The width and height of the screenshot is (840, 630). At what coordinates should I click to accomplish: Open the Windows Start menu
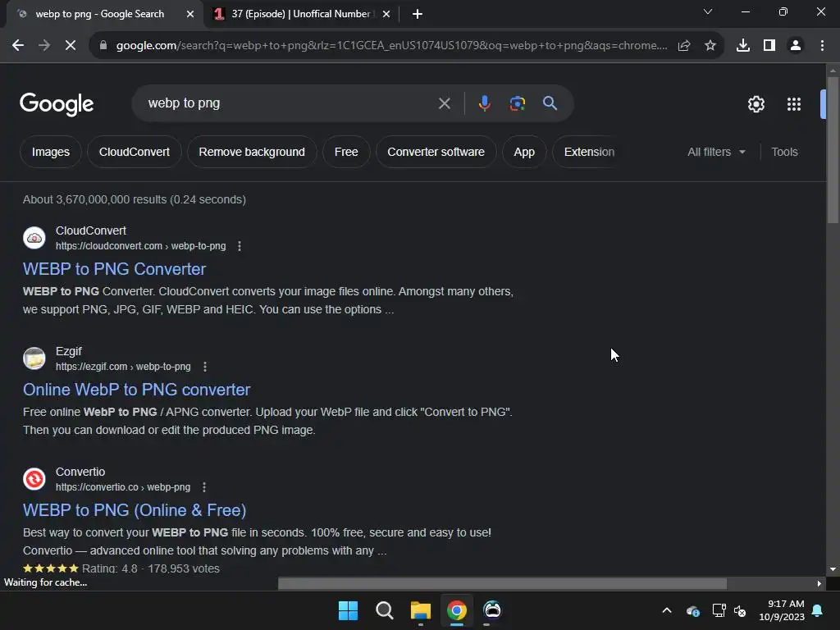(x=348, y=610)
